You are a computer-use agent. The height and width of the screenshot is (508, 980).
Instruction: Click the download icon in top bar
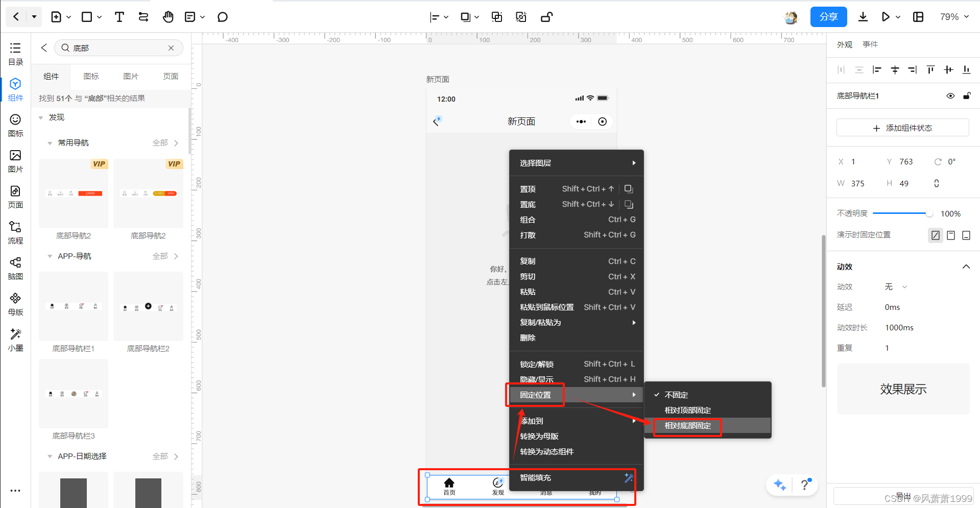click(x=863, y=17)
